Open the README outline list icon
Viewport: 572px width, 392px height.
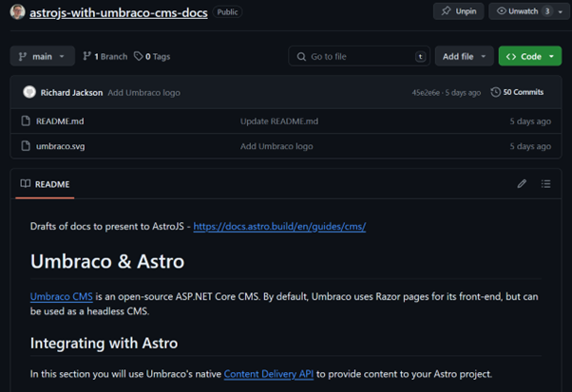click(545, 184)
